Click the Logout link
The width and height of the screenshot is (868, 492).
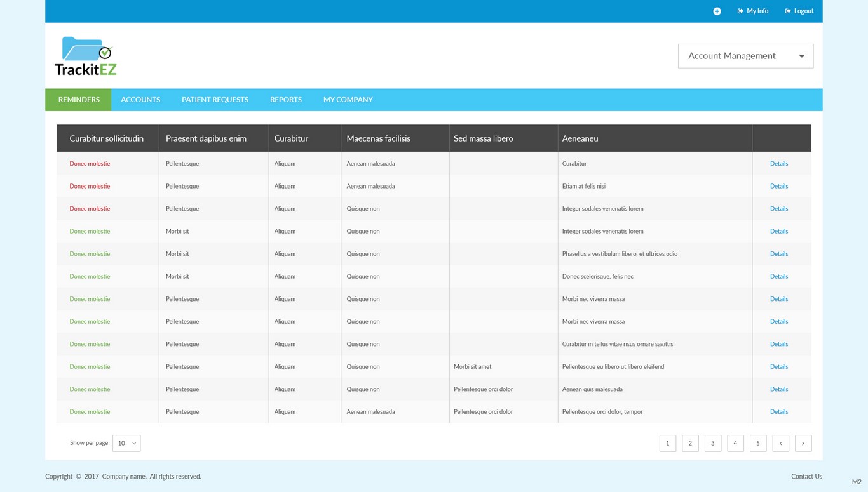[799, 11]
